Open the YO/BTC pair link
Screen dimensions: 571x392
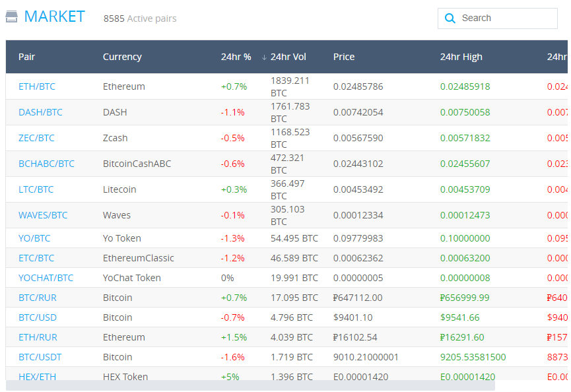pyautogui.click(x=34, y=238)
